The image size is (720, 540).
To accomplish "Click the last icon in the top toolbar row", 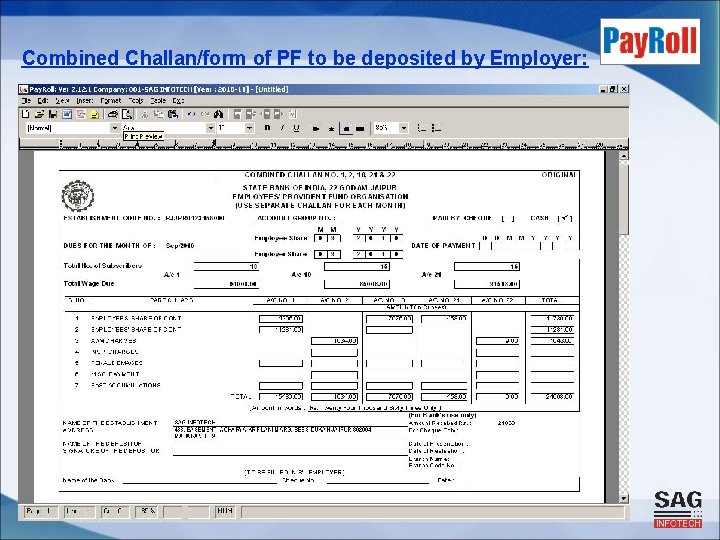I will (x=292, y=114).
